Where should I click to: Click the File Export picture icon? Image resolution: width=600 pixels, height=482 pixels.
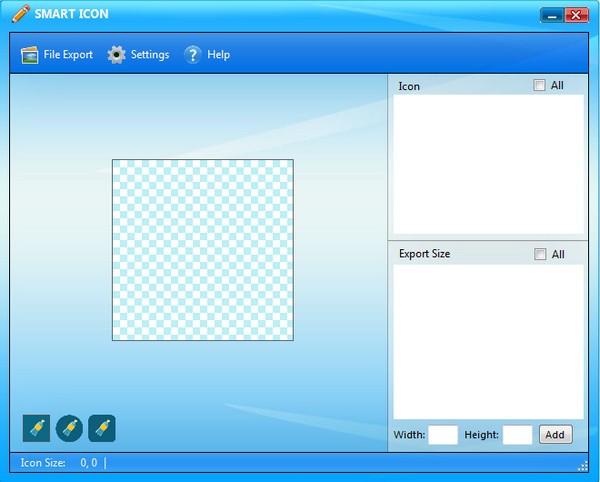pos(29,55)
